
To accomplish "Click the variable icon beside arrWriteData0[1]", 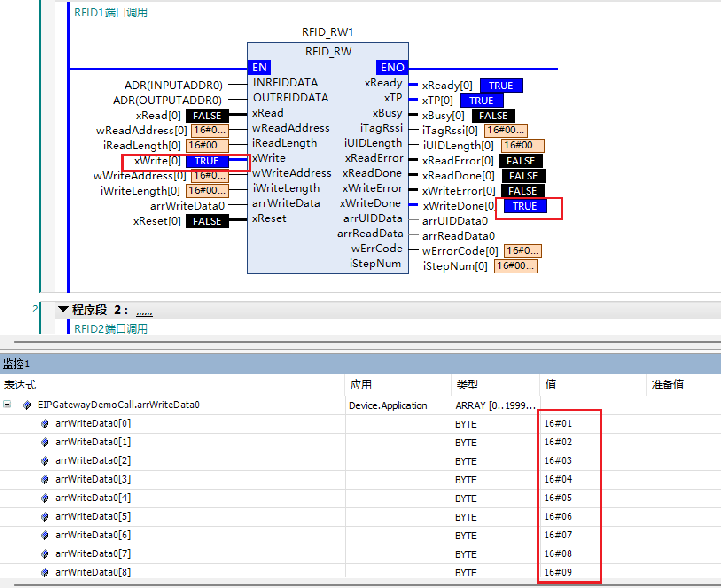I will (44, 442).
